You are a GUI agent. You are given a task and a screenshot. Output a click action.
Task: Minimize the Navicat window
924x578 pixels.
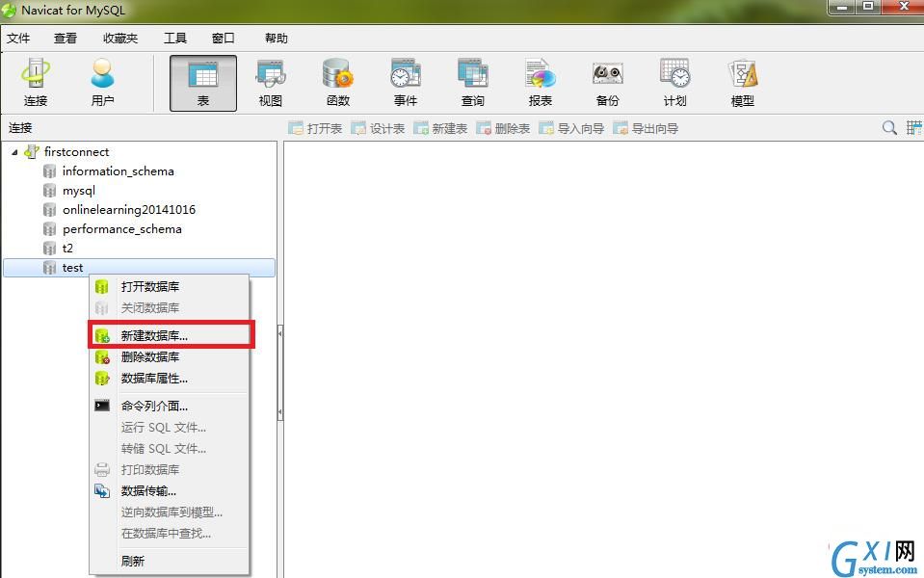841,7
